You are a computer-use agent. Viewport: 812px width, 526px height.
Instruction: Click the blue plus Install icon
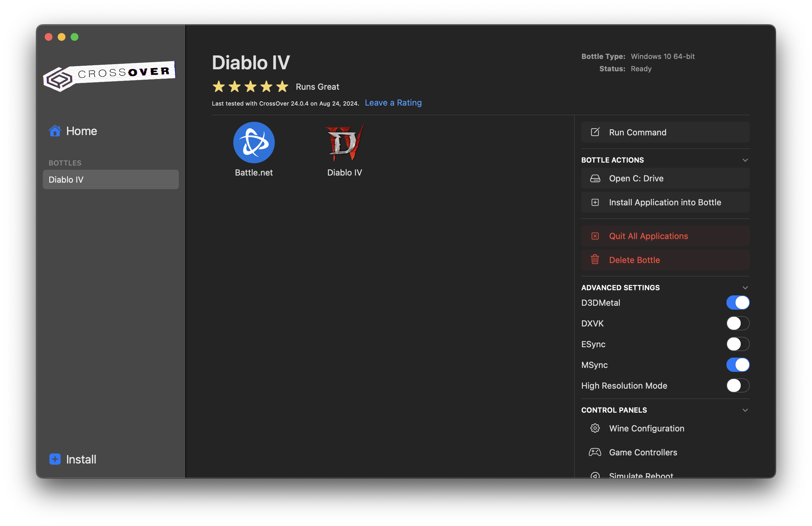(x=55, y=459)
